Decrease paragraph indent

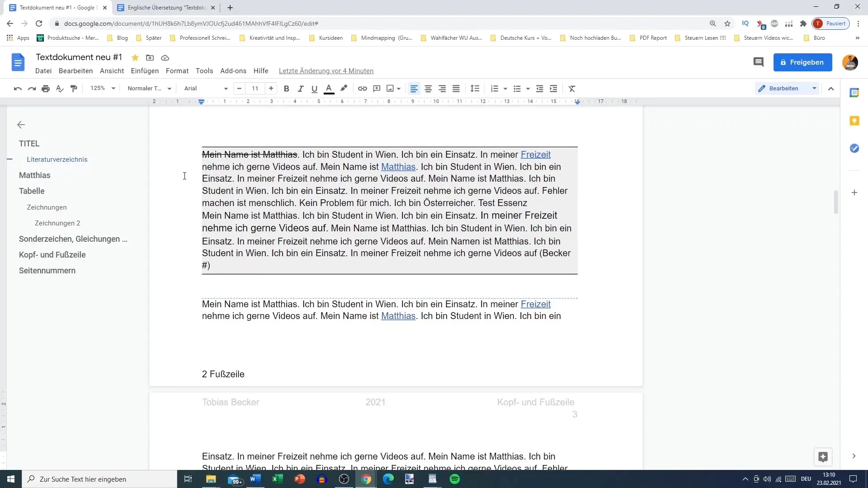point(539,89)
